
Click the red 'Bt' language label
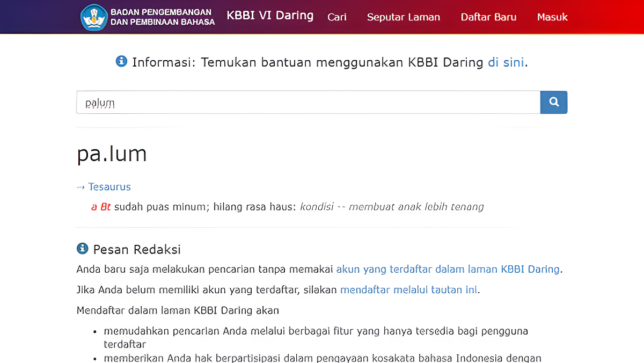tap(105, 207)
